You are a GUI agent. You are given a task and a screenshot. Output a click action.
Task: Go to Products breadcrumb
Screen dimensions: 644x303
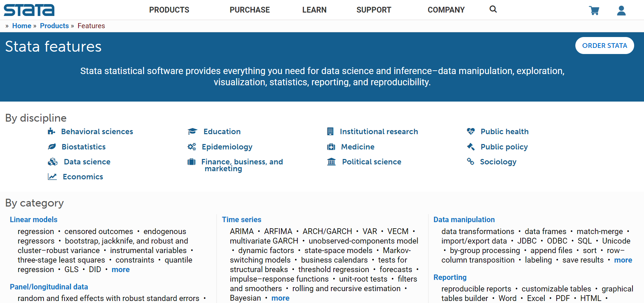54,26
